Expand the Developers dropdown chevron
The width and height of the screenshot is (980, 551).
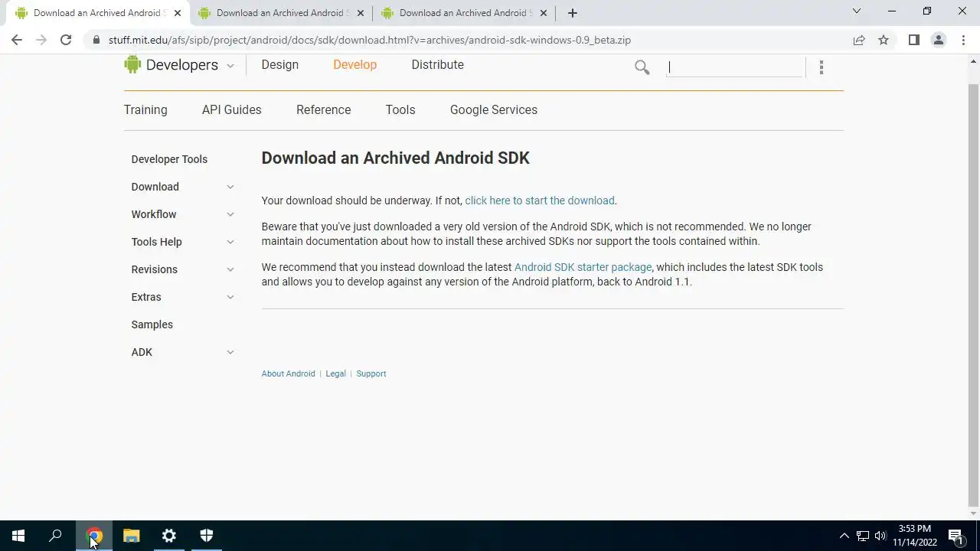(230, 66)
